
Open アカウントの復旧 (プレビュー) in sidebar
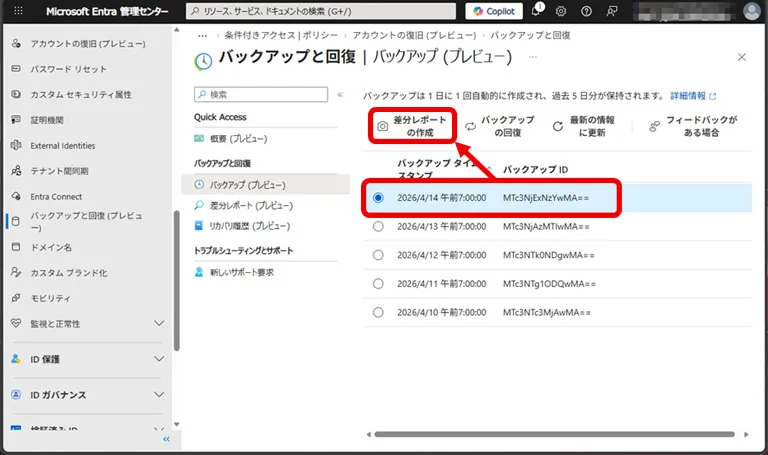[88, 44]
